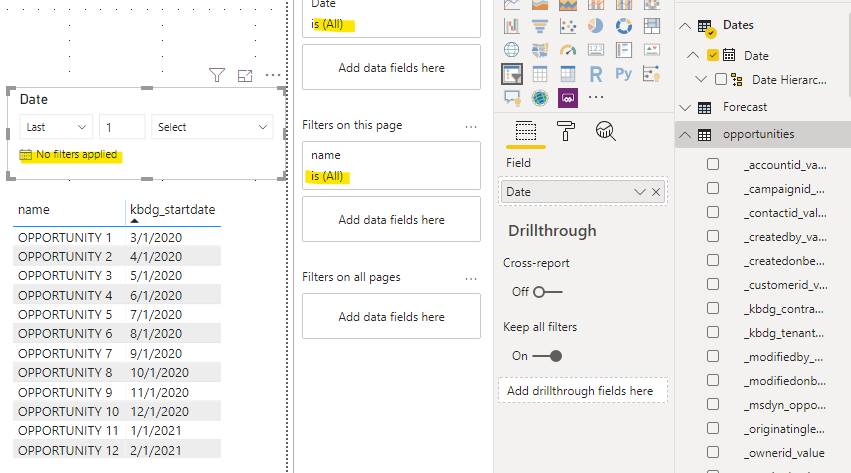
Task: Check the _ownerid_value field checkbox
Action: (x=713, y=452)
